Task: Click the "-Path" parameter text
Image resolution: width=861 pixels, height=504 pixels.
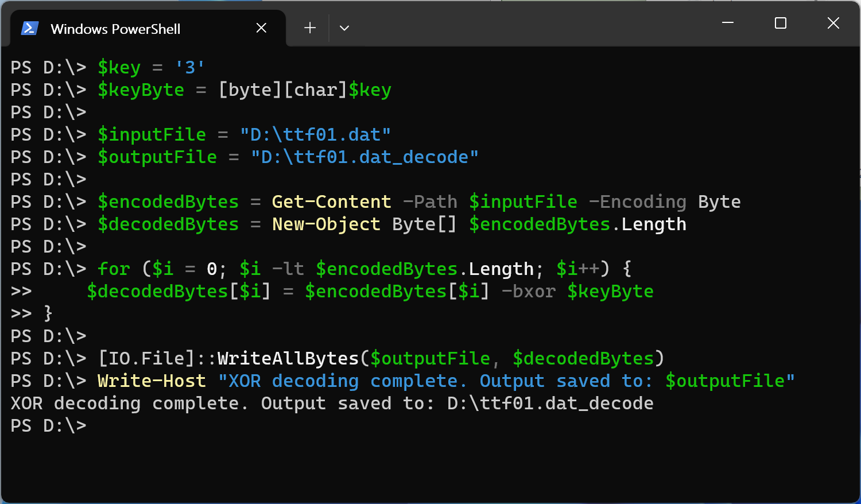Action: [x=430, y=202]
